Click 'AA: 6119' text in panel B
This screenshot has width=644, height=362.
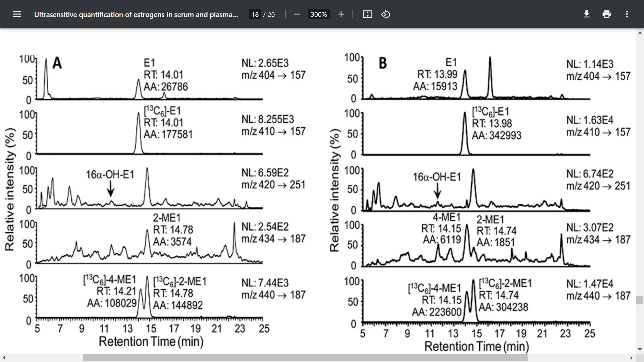[442, 240]
